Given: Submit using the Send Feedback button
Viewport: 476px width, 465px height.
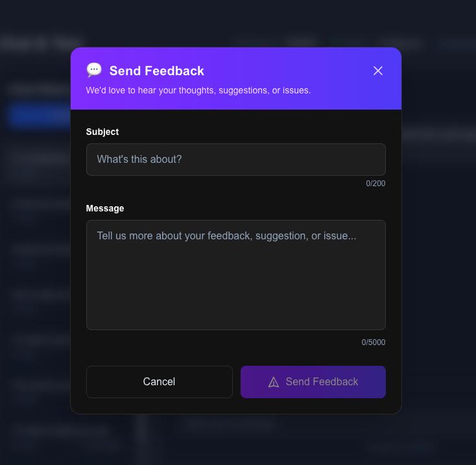Looking at the screenshot, I should coord(313,382).
